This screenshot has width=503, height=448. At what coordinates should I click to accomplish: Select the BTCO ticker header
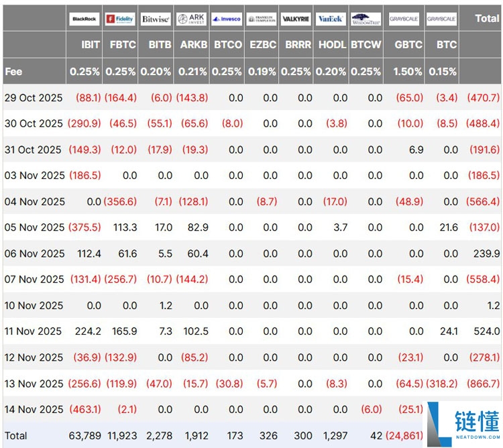[228, 44]
